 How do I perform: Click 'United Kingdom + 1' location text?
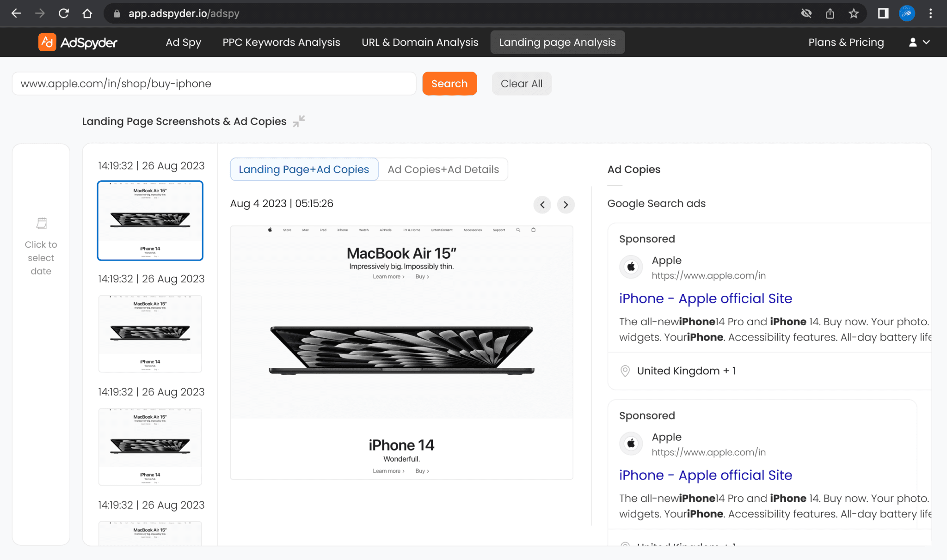point(686,371)
